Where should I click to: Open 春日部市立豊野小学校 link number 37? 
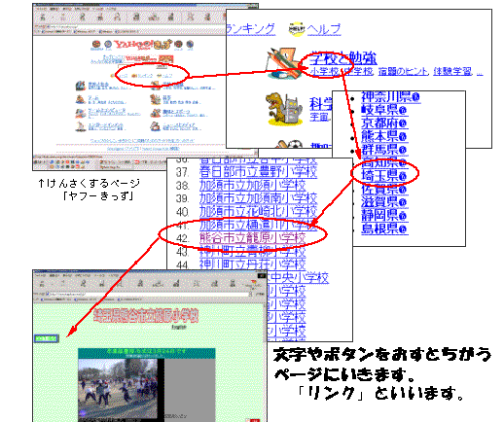(x=258, y=172)
